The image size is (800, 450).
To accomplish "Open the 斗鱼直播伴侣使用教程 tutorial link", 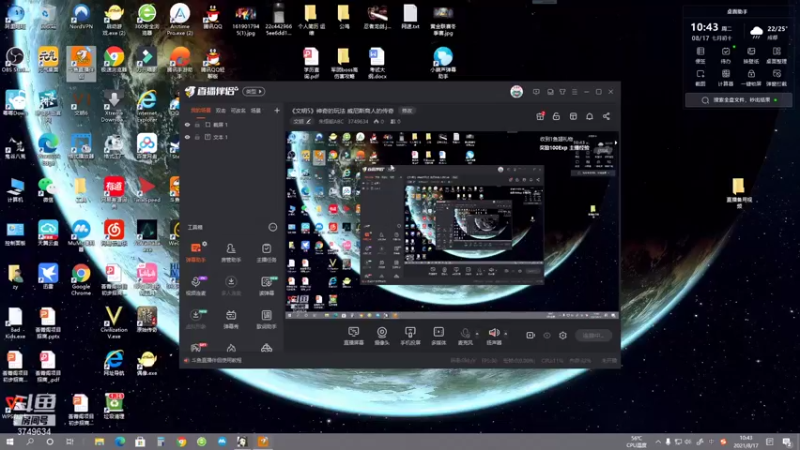I will (x=216, y=360).
